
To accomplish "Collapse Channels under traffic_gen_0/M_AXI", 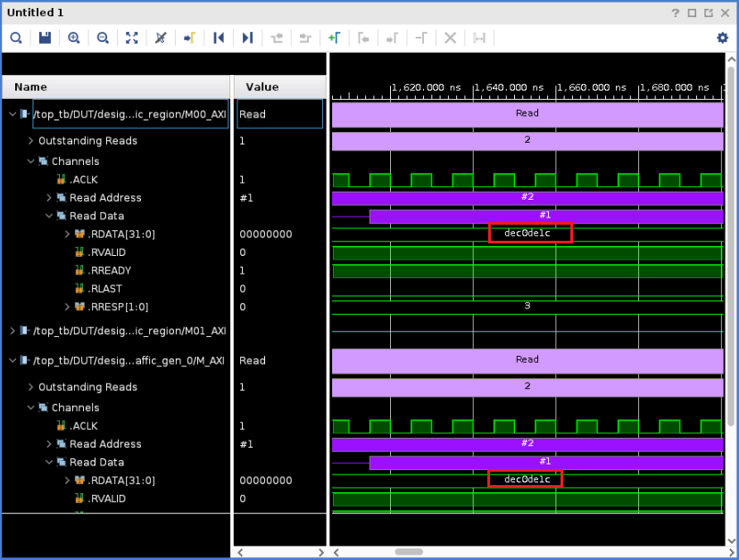I will (x=30, y=408).
